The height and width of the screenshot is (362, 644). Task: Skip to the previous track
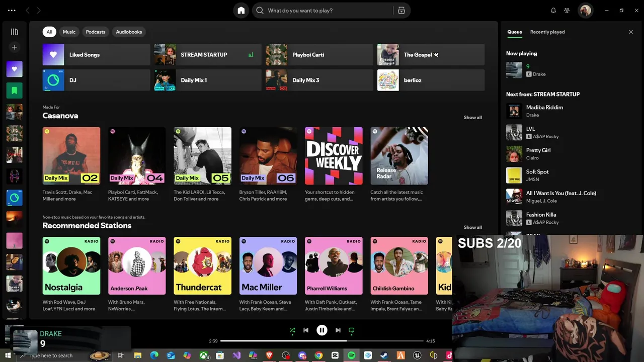306,330
